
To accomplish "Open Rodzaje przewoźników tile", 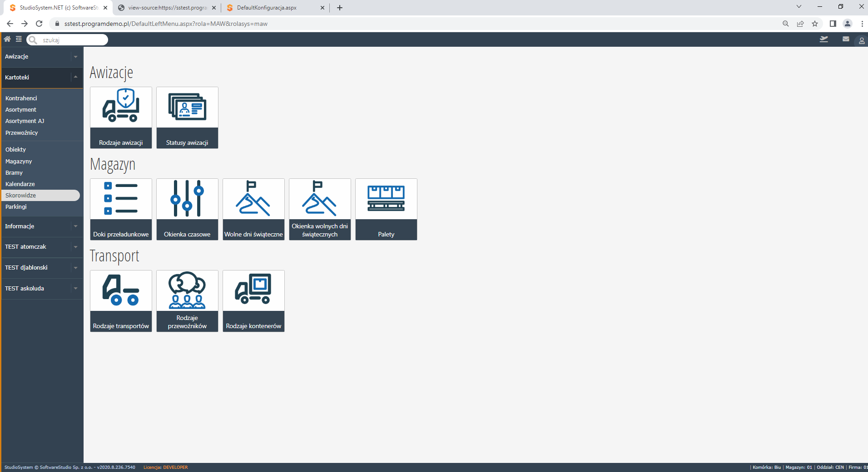I will (x=187, y=301).
